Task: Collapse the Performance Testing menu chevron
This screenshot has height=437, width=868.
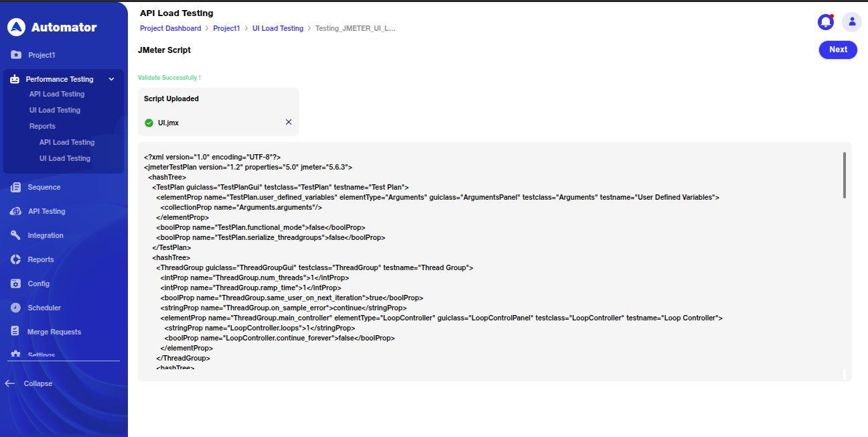Action: coord(111,79)
